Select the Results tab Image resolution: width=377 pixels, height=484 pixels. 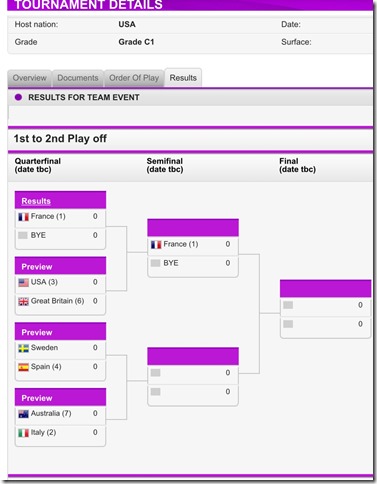click(x=183, y=78)
